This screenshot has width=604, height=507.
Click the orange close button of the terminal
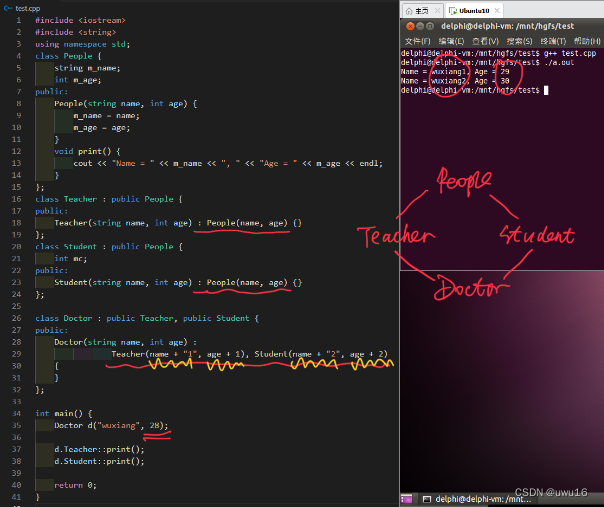(410, 26)
